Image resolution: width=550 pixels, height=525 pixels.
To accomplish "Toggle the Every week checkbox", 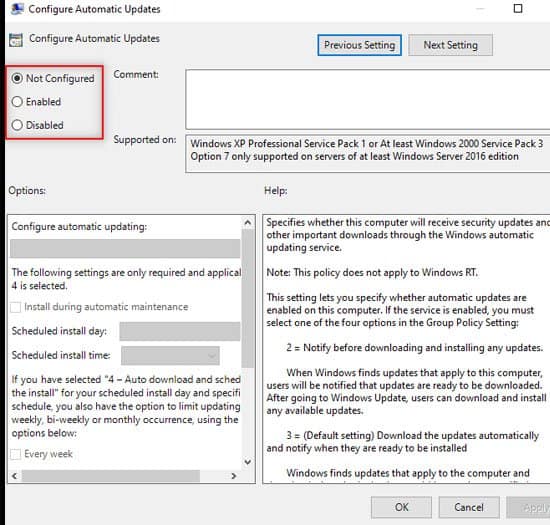I will (x=16, y=454).
